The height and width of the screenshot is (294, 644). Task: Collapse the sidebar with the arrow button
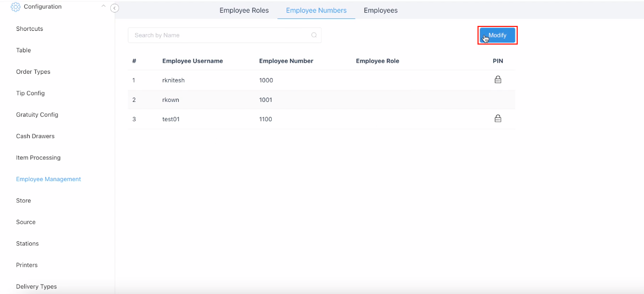[115, 8]
